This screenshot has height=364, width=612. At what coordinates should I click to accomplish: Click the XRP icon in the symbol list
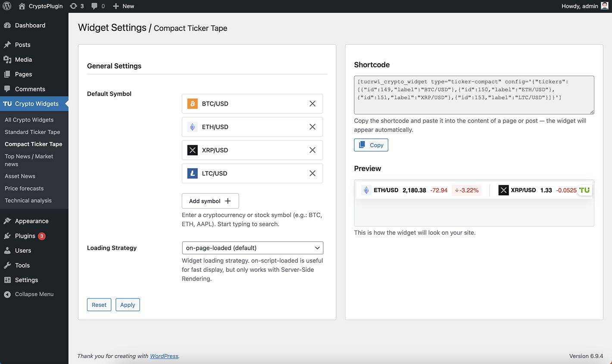[192, 150]
